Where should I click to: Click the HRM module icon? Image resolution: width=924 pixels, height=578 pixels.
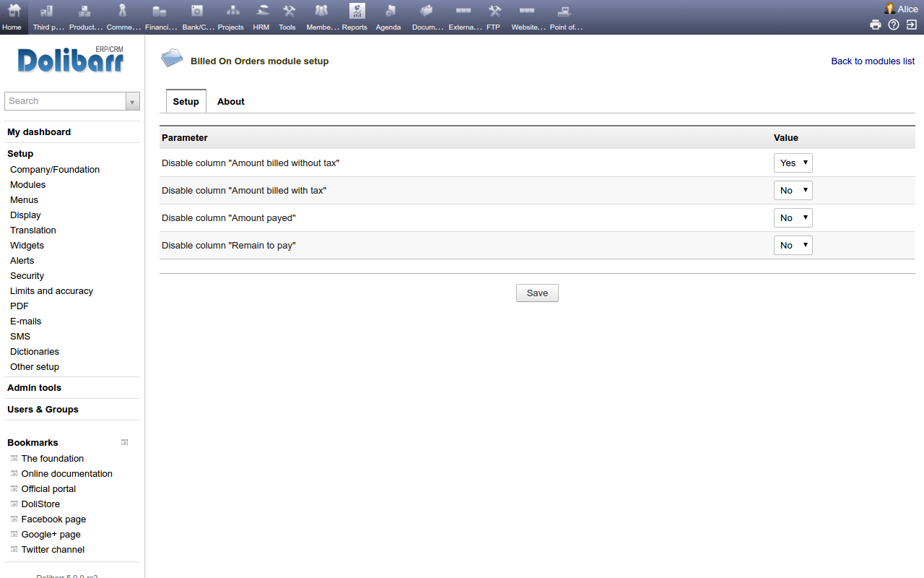(261, 12)
